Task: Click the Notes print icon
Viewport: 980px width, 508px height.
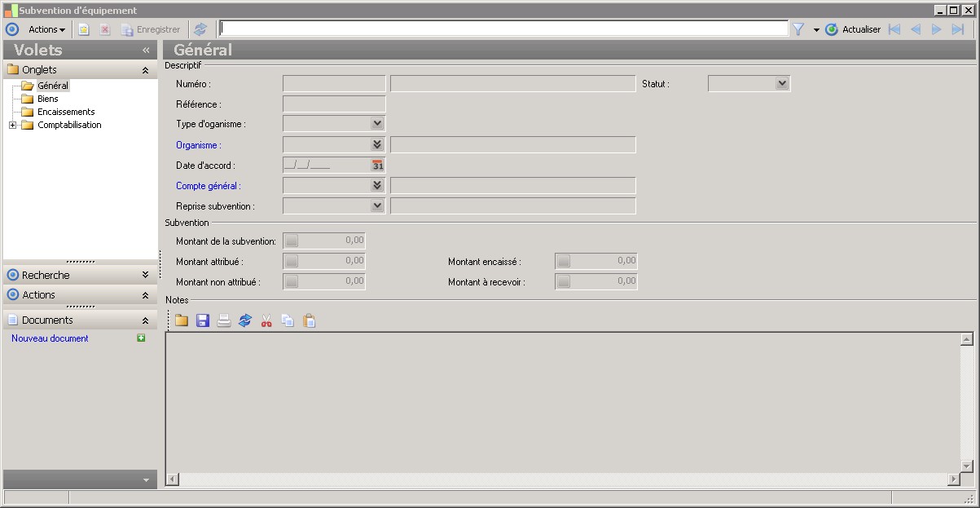Action: pos(224,321)
